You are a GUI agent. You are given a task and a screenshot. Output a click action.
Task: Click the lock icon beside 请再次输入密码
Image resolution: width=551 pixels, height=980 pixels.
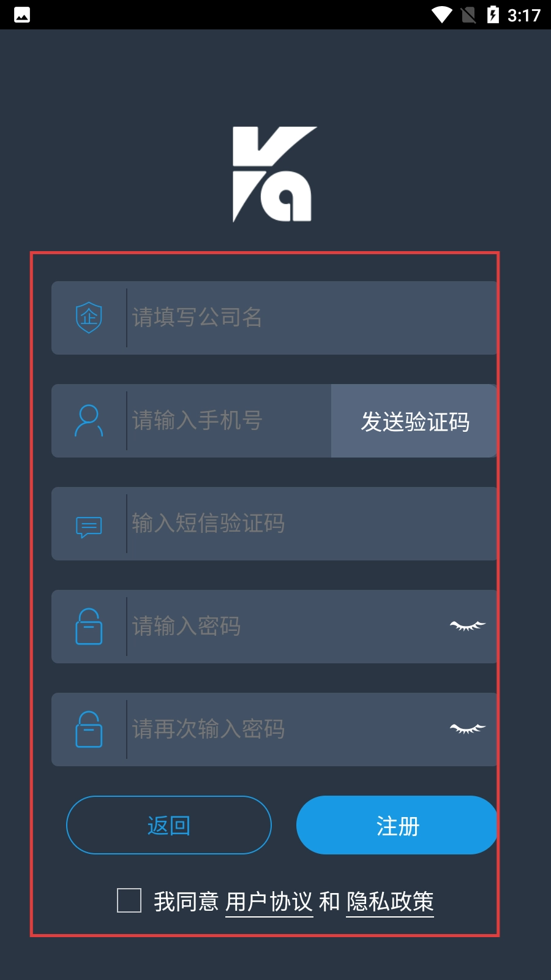(x=89, y=729)
